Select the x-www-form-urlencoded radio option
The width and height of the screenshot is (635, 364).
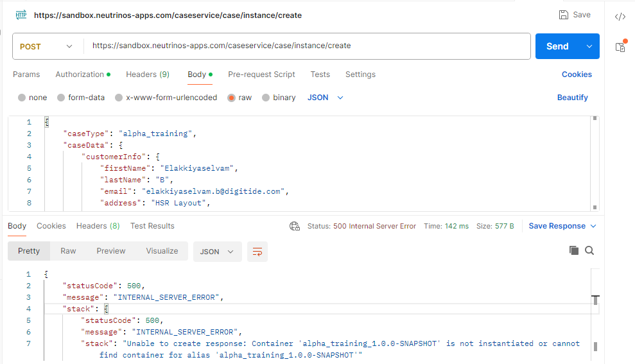tap(119, 98)
